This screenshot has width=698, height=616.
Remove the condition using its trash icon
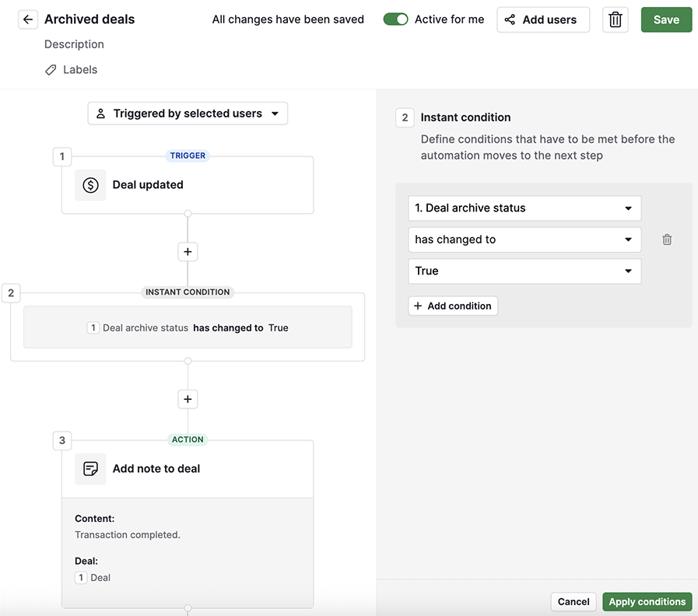coord(666,239)
